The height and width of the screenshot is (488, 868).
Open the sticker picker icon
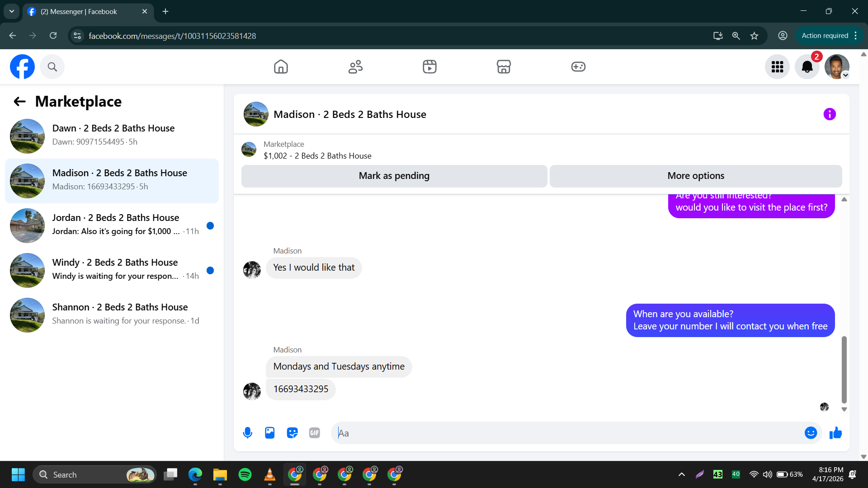click(292, 433)
